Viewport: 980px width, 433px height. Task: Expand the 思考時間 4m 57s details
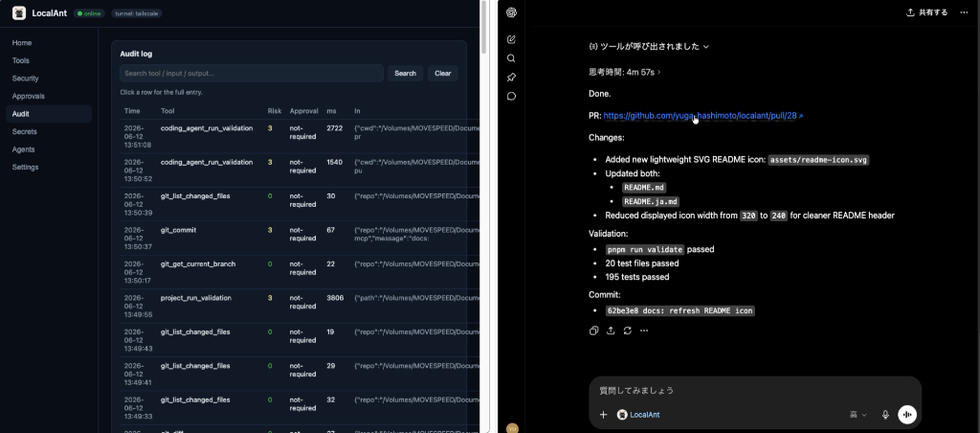624,72
